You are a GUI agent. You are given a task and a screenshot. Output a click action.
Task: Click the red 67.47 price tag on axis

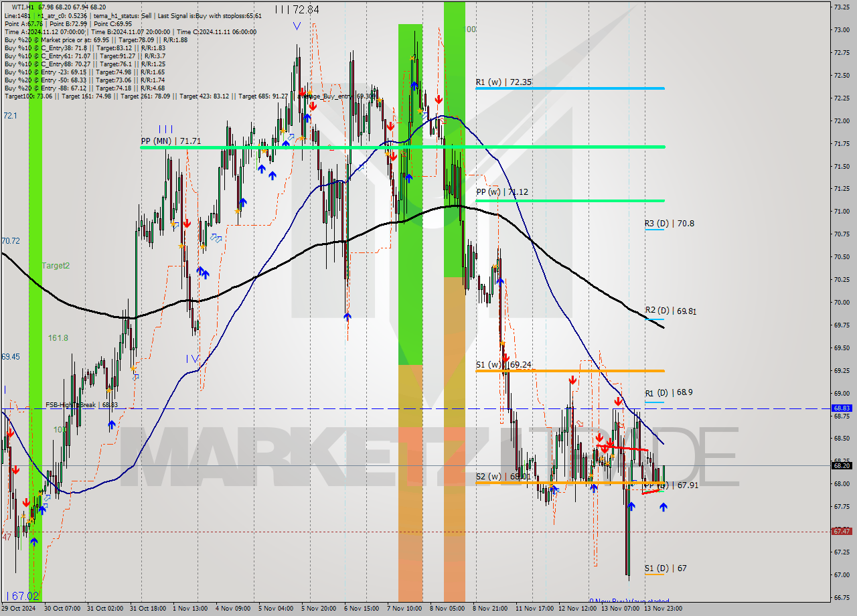842,531
